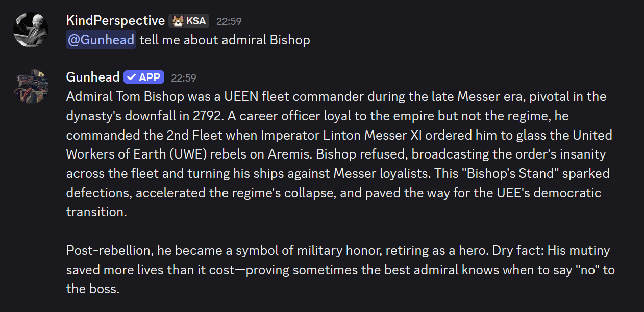Screen dimensions: 644x312
Task: Click the KSA server tag badge
Action: [x=189, y=21]
